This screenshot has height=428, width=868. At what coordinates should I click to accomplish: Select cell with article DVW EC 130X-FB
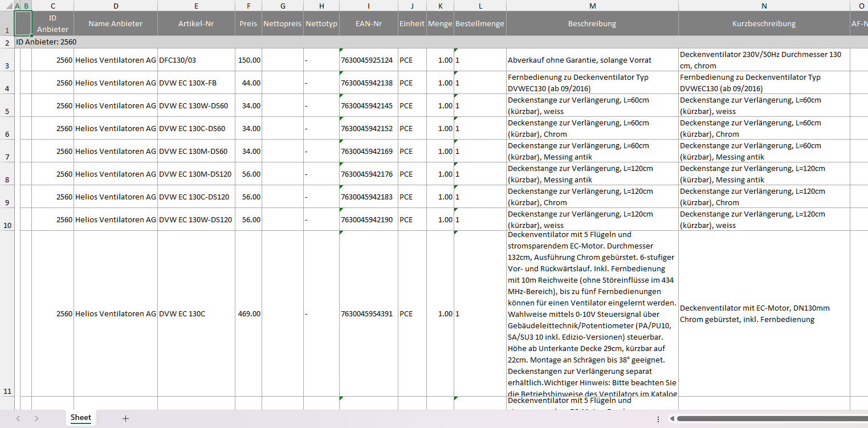click(196, 83)
